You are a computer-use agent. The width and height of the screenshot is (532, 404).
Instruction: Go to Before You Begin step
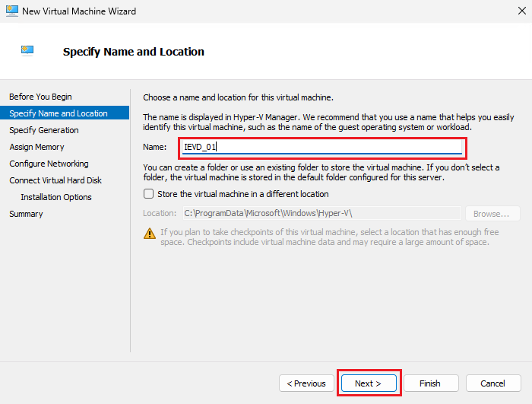tap(40, 97)
